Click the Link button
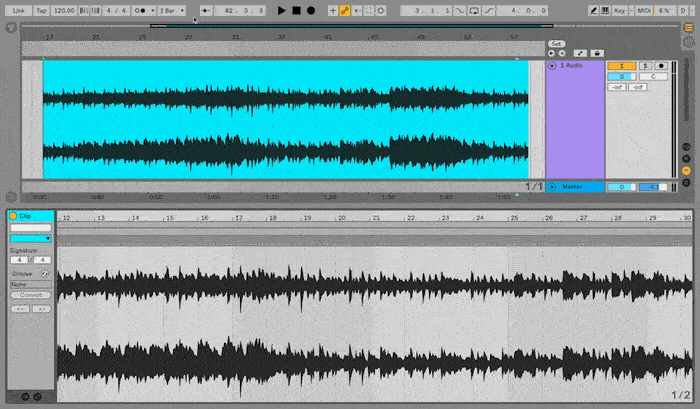This screenshot has width=700, height=409. [x=18, y=10]
